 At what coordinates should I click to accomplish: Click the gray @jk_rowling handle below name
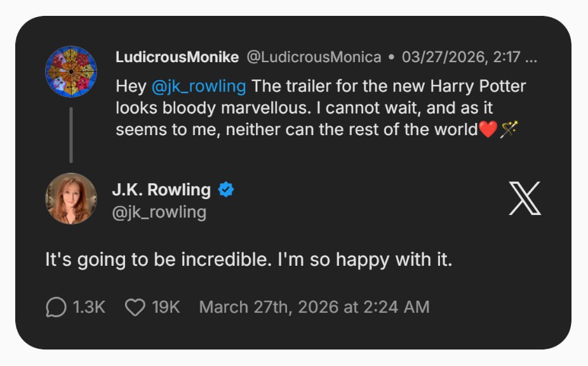[x=159, y=212]
